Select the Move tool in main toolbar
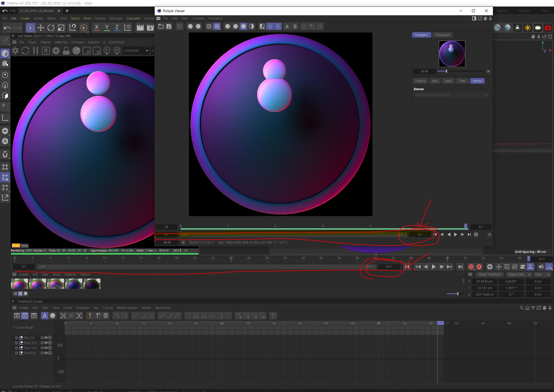The image size is (554, 392). pos(41,27)
